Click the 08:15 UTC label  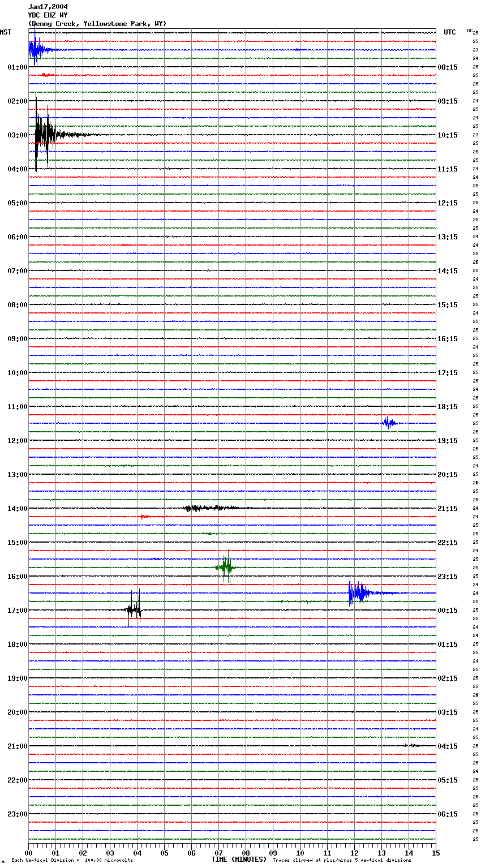tap(448, 67)
